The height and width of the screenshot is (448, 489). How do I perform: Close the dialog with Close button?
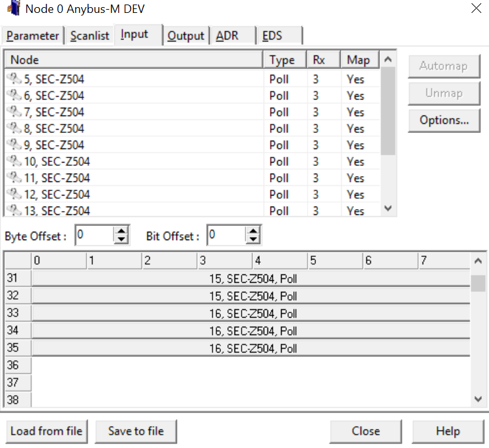click(x=366, y=431)
